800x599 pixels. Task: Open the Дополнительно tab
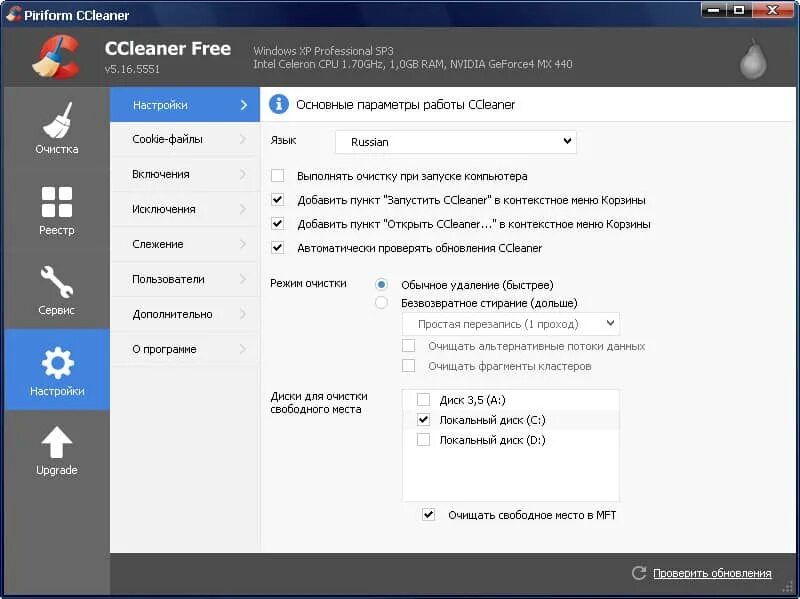185,314
